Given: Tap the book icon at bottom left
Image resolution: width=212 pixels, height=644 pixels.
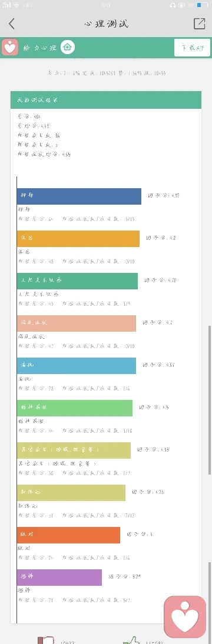Looking at the screenshot, I should (x=45, y=640).
